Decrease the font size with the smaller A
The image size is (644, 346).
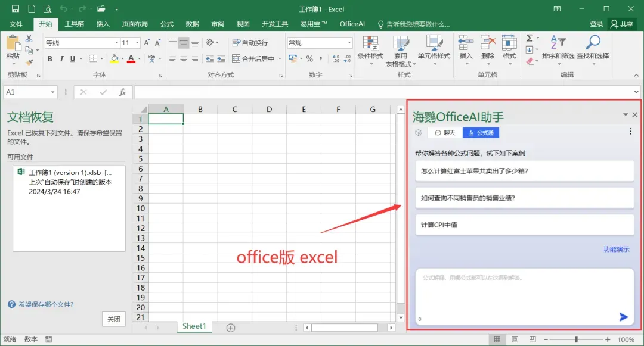[157, 43]
